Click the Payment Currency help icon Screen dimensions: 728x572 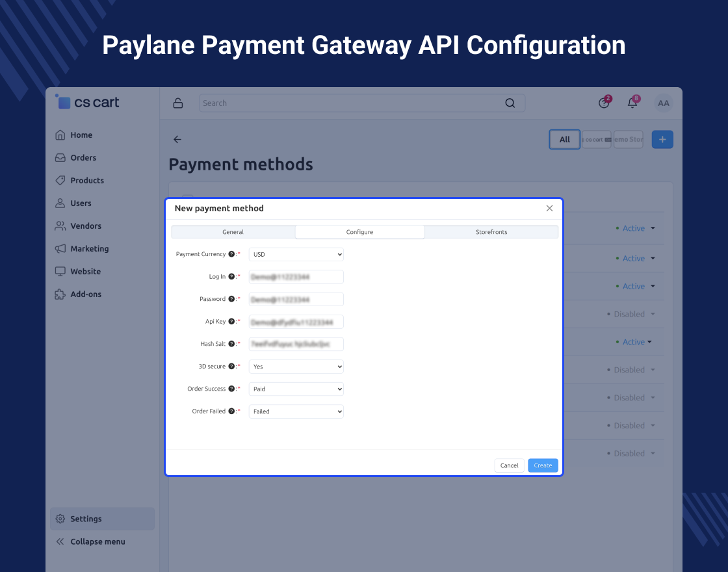pos(231,254)
